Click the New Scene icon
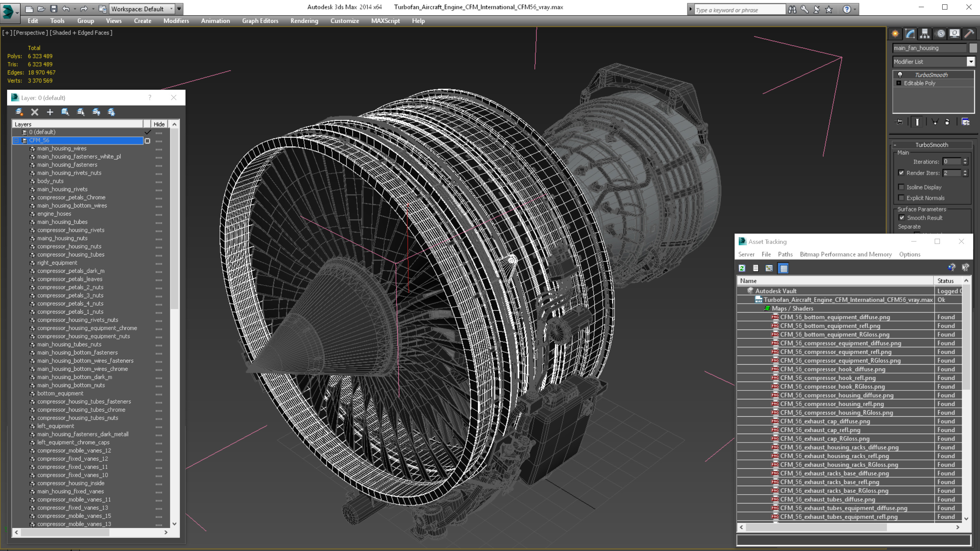Screen dimensions: 980x551 [x=29, y=9]
